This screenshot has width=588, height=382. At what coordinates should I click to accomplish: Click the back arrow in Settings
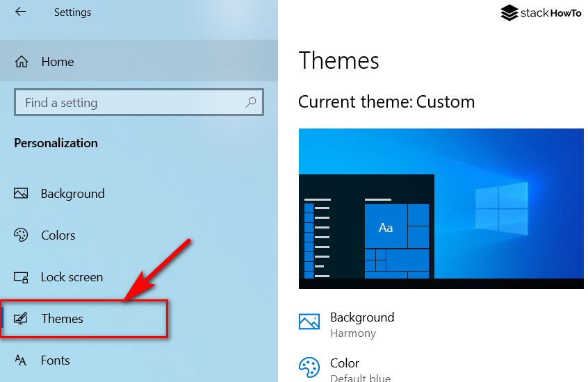(x=20, y=12)
